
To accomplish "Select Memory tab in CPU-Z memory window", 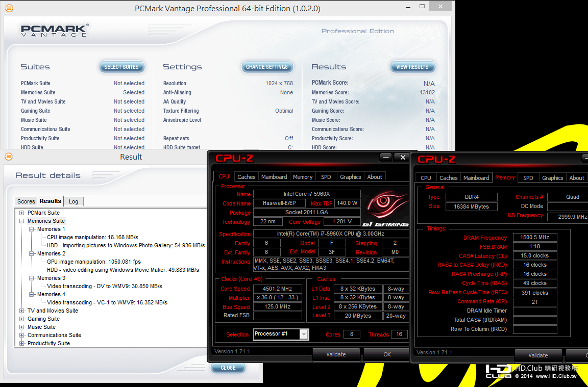I will (505, 177).
